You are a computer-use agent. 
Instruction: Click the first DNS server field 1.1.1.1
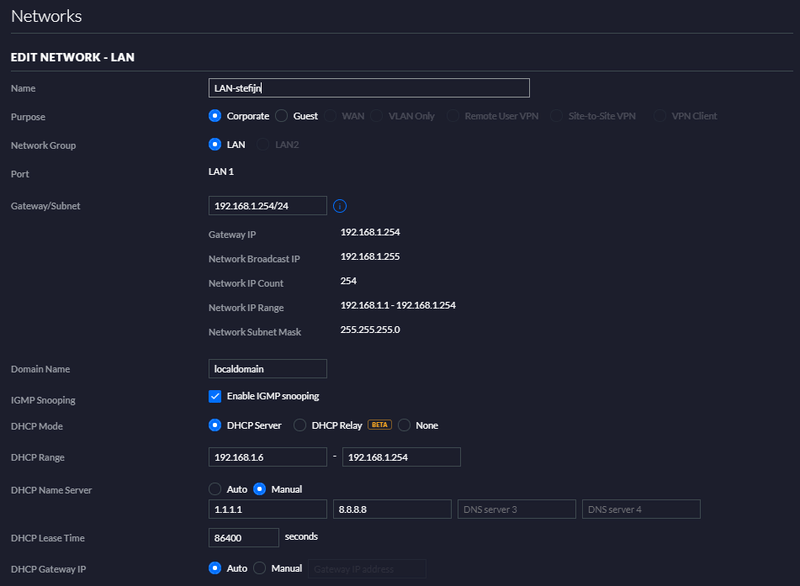[267, 509]
